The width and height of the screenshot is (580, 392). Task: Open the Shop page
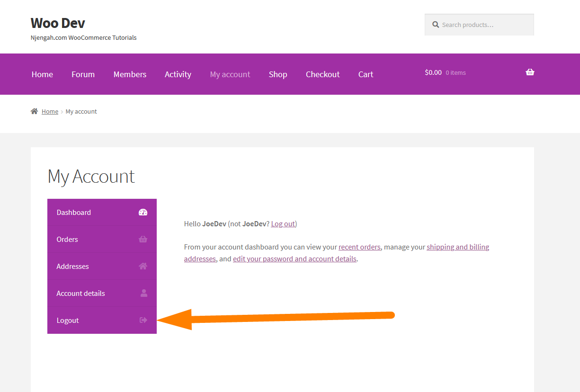click(278, 74)
